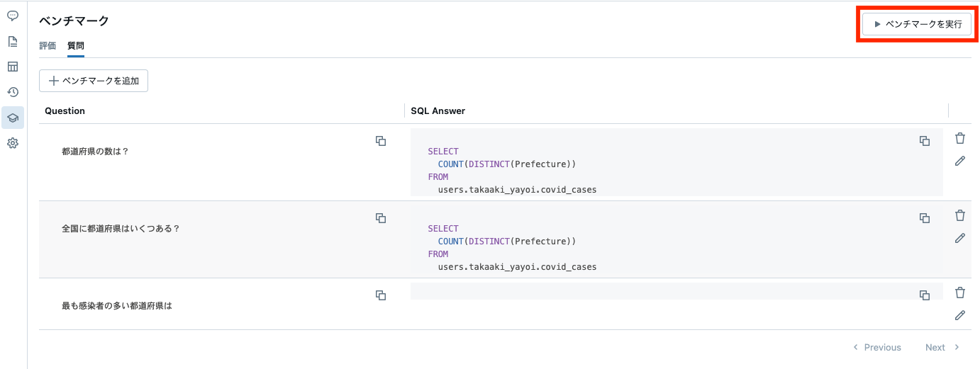The image size is (980, 369).
Task: Edit the benchmark 全国に都道府県はいくつある？
Action: tap(960, 238)
